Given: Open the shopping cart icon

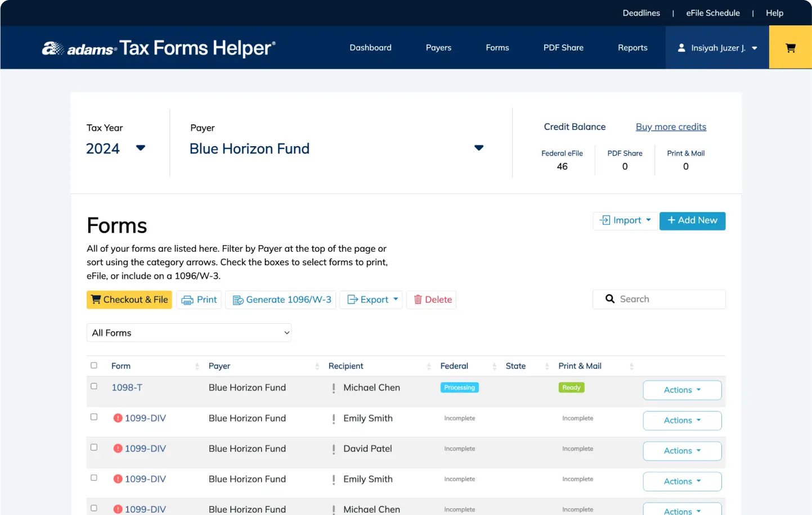Looking at the screenshot, I should point(790,48).
